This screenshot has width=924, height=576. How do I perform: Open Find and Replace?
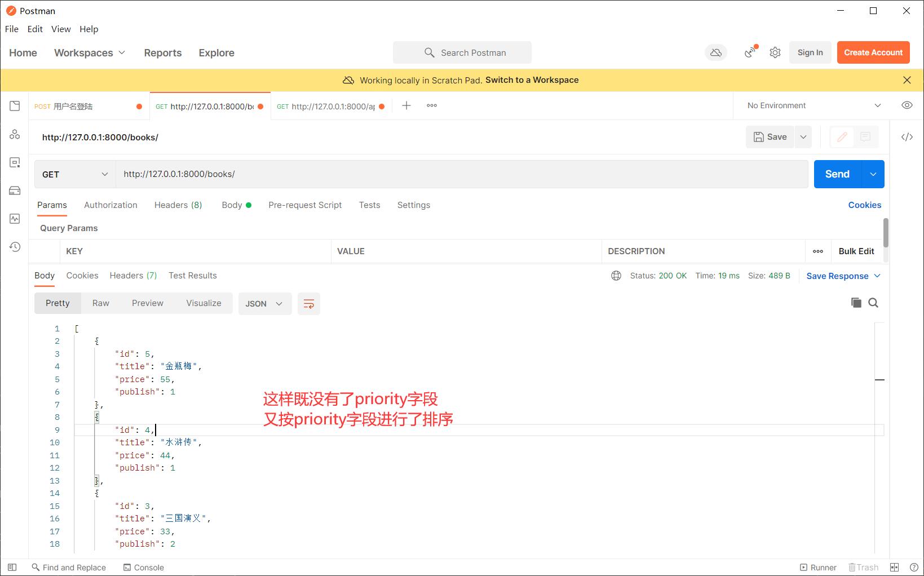pyautogui.click(x=69, y=568)
